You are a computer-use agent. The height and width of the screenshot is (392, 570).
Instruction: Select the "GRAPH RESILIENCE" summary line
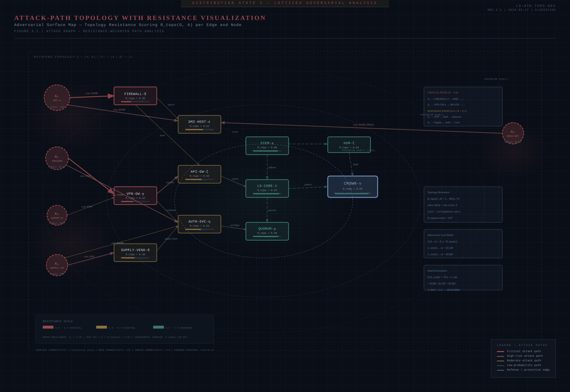(x=115, y=337)
